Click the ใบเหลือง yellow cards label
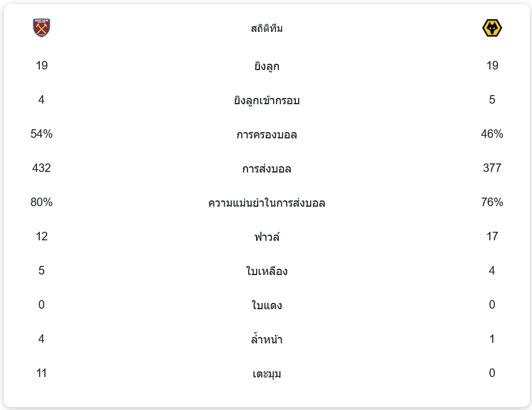 pyautogui.click(x=266, y=272)
